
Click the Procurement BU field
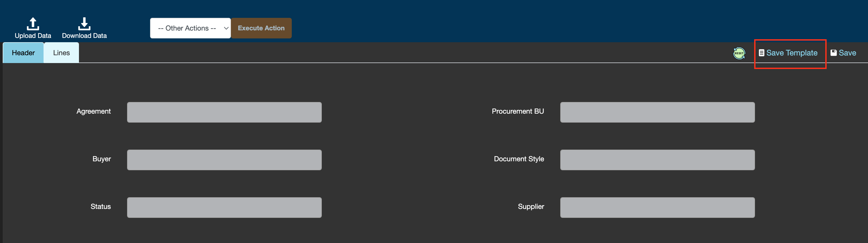click(x=657, y=112)
